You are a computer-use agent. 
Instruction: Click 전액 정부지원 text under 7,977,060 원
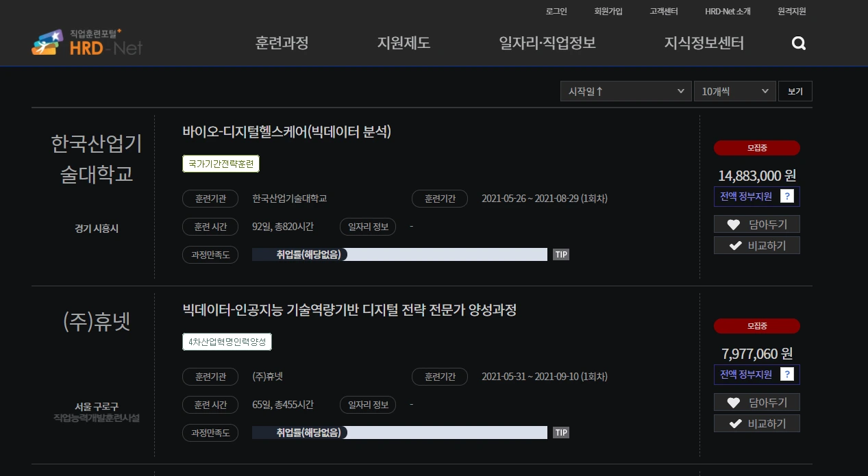point(745,375)
